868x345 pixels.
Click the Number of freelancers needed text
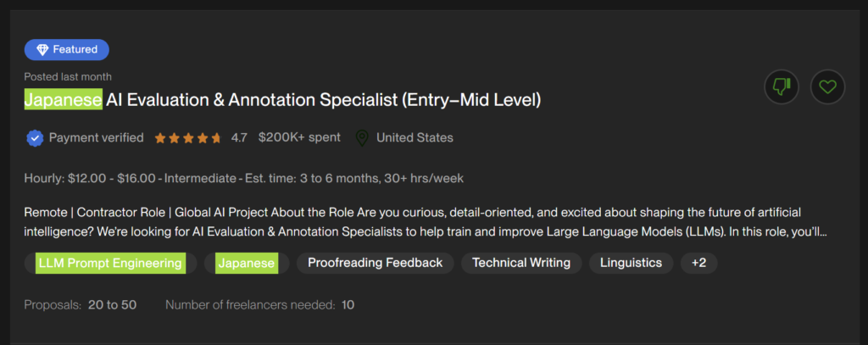[x=259, y=304]
